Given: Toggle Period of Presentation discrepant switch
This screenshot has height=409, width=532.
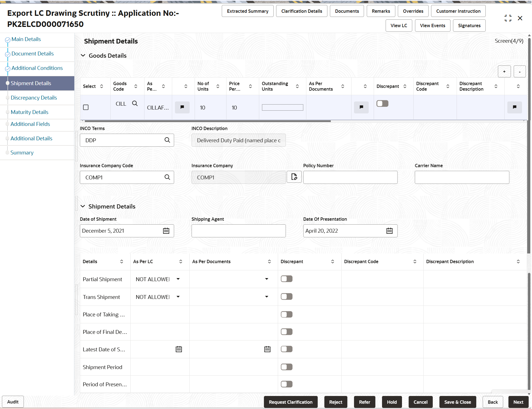Looking at the screenshot, I should point(287,384).
